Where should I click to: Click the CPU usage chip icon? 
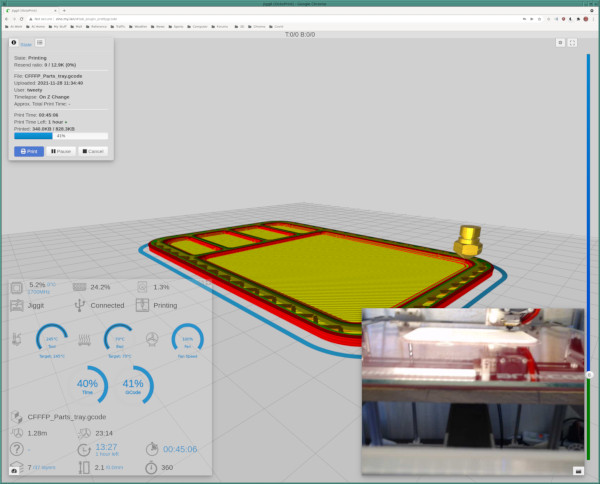pos(16,287)
